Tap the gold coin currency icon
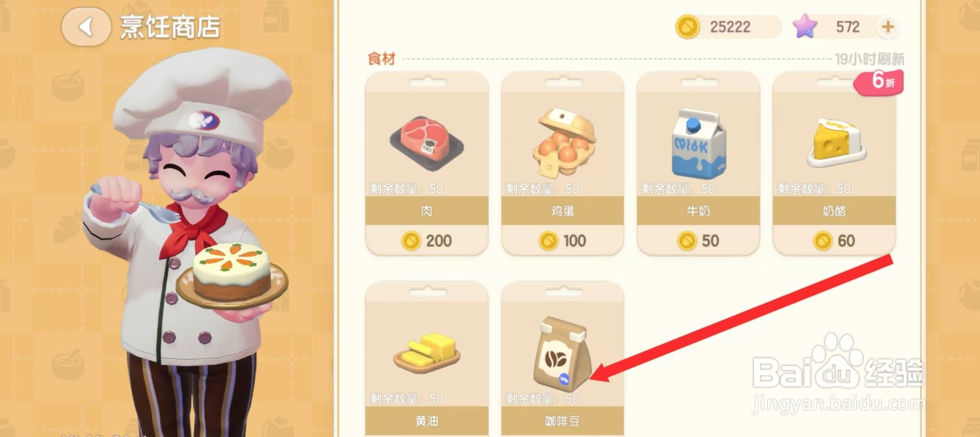 pos(687,27)
